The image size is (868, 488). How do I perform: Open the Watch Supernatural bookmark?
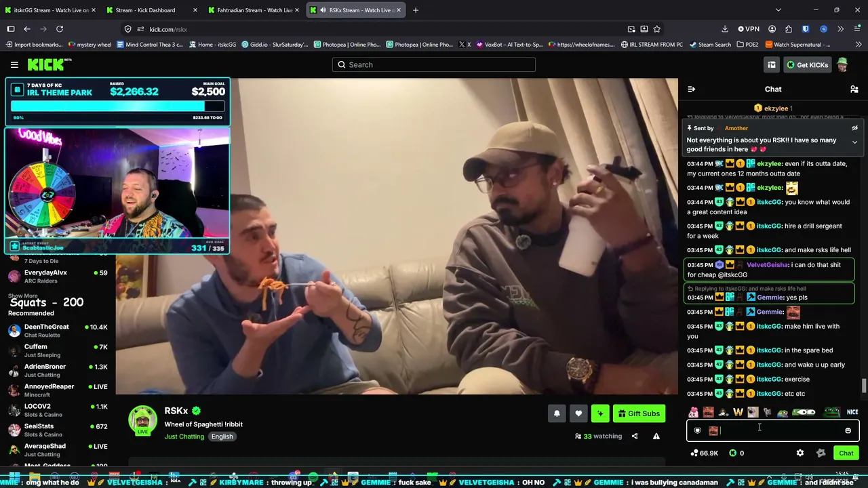[x=797, y=45]
